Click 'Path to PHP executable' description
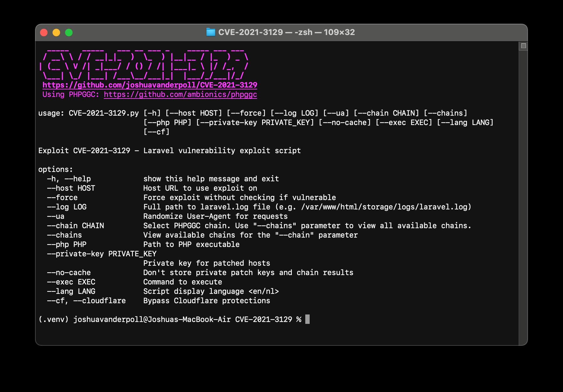This screenshot has width=563, height=392. click(x=191, y=244)
